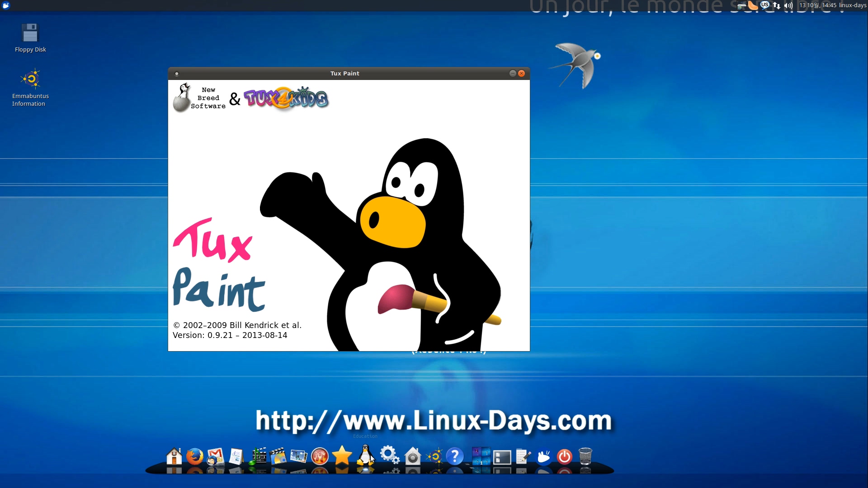The height and width of the screenshot is (488, 868).
Task: Click the US keyboard layout indicator
Action: click(x=764, y=5)
